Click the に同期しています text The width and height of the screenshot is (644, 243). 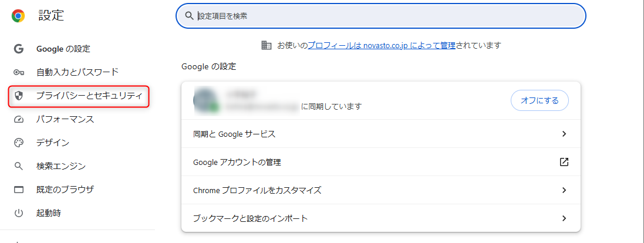332,106
